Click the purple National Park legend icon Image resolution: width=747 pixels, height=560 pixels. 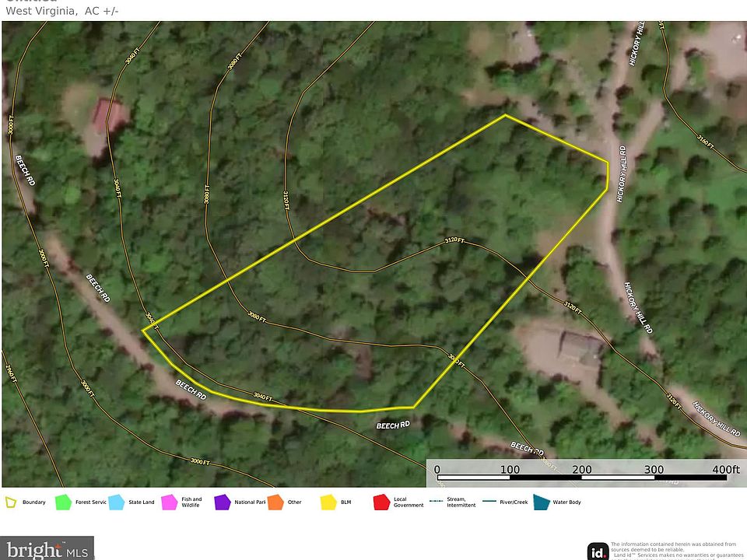tap(222, 502)
